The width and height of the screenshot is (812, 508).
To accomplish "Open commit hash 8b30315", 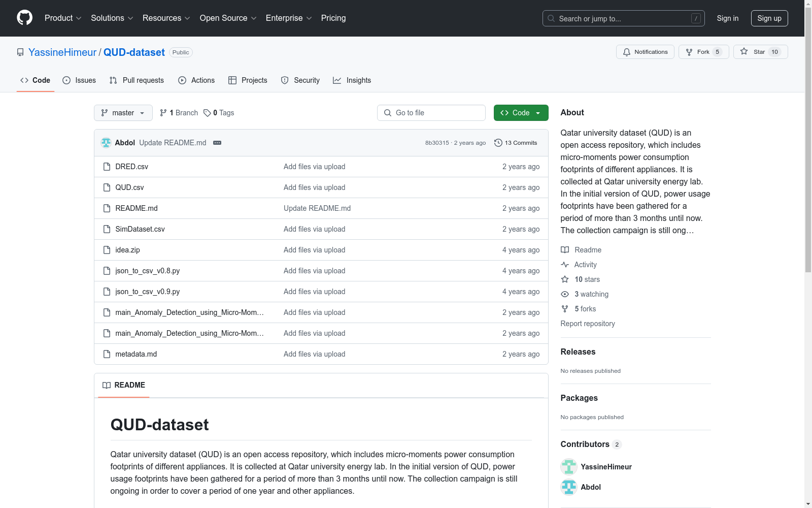I will pyautogui.click(x=437, y=143).
